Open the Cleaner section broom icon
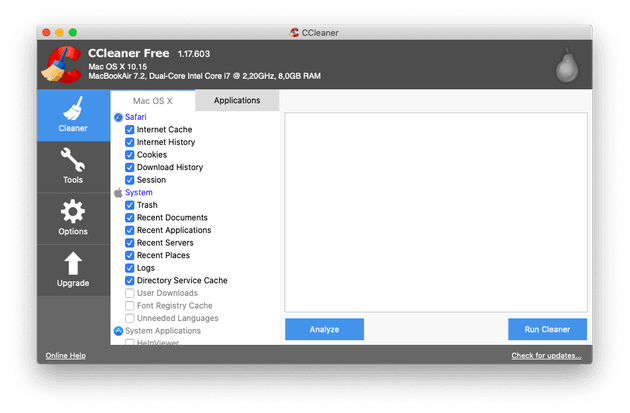Viewport: 630px width, 413px height. point(73,108)
